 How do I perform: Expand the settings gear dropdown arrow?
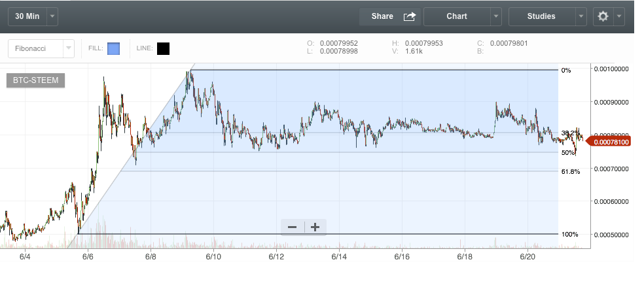click(619, 16)
